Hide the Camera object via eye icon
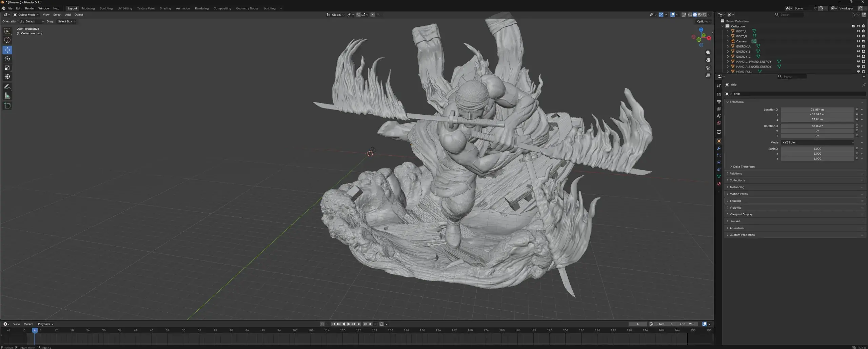The width and height of the screenshot is (868, 349). click(x=858, y=41)
